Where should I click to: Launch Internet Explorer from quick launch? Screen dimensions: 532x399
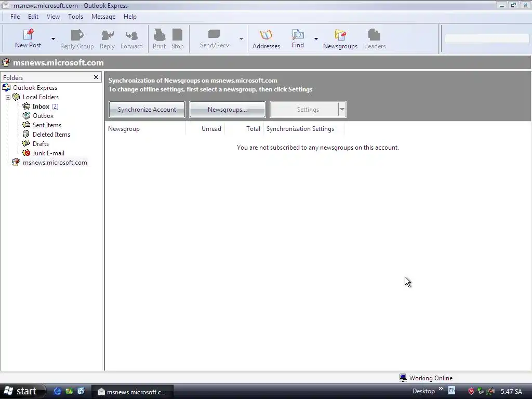[57, 391]
